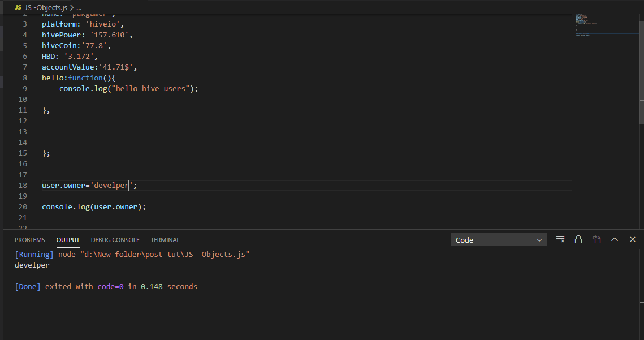Image resolution: width=644 pixels, height=340 pixels.
Task: Maximize the panel with the up chevron
Action: [x=615, y=240]
